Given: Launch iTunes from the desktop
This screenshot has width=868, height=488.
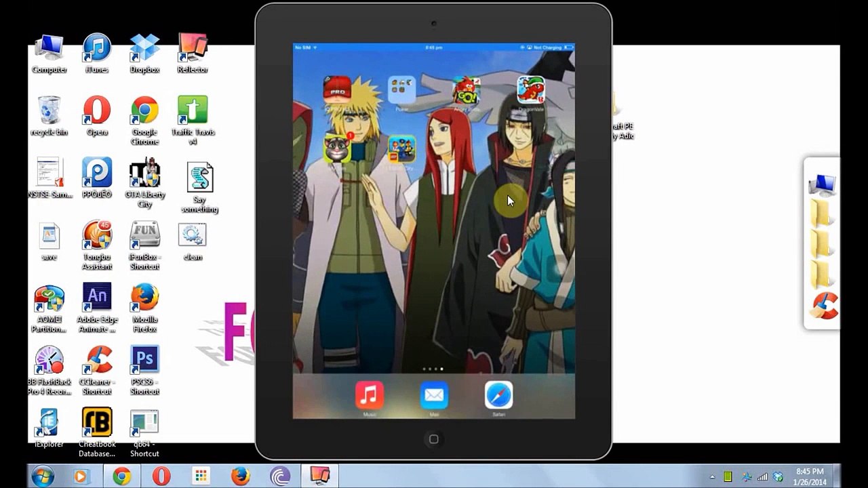Looking at the screenshot, I should (97, 54).
